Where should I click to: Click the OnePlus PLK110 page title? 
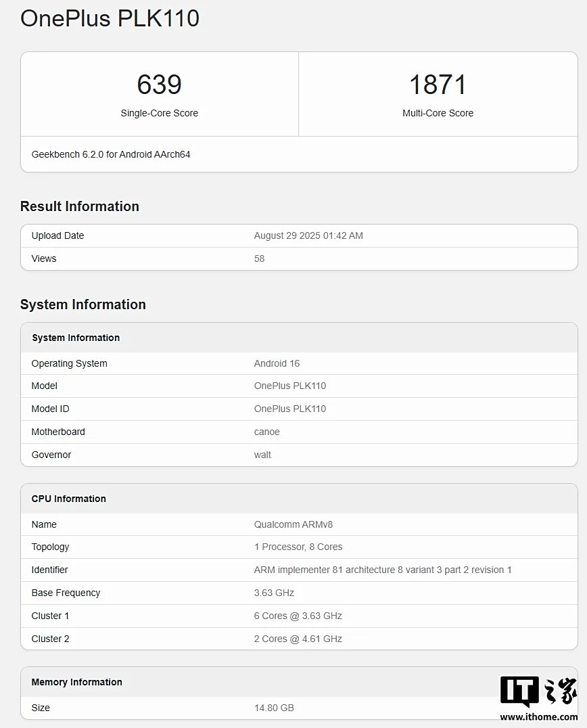click(110, 18)
